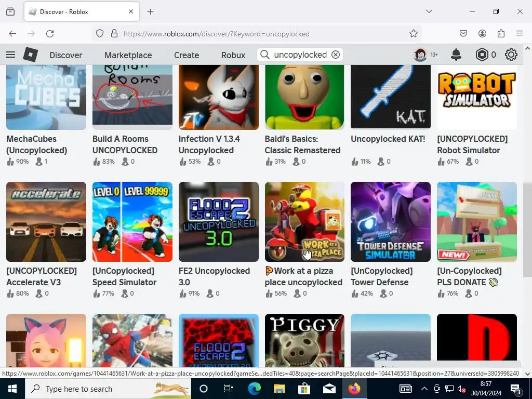Click the muted volume tray icon
This screenshot has width=532, height=399.
(x=461, y=389)
